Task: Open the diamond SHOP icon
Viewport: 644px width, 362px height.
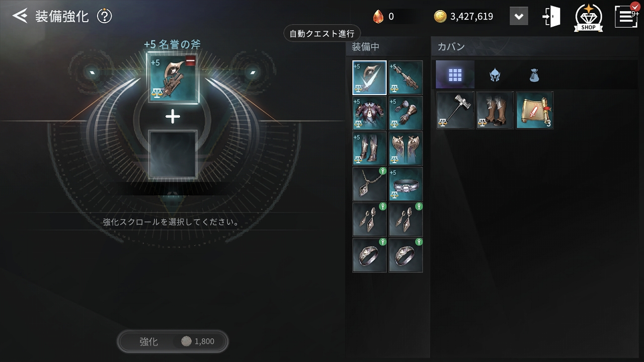Action: (x=589, y=18)
